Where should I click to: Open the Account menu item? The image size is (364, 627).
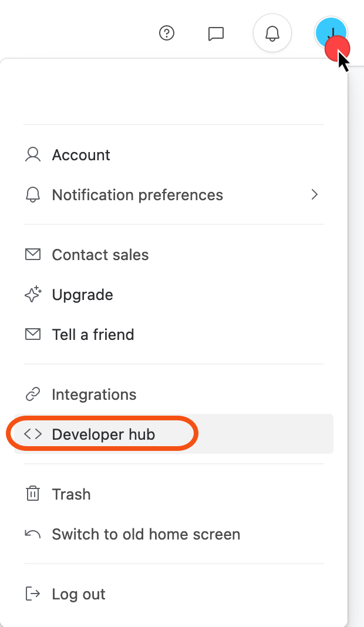click(x=174, y=155)
